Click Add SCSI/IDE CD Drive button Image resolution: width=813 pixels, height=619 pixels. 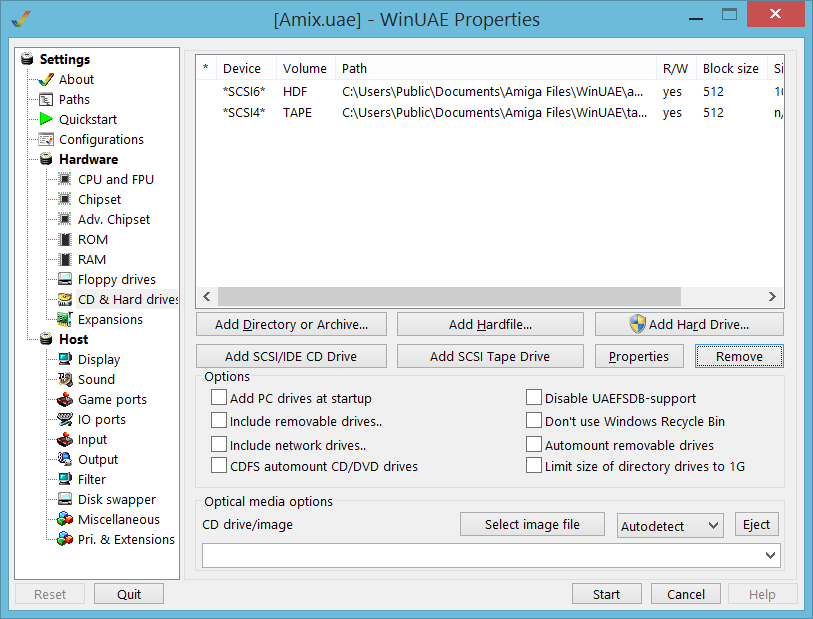(x=291, y=357)
